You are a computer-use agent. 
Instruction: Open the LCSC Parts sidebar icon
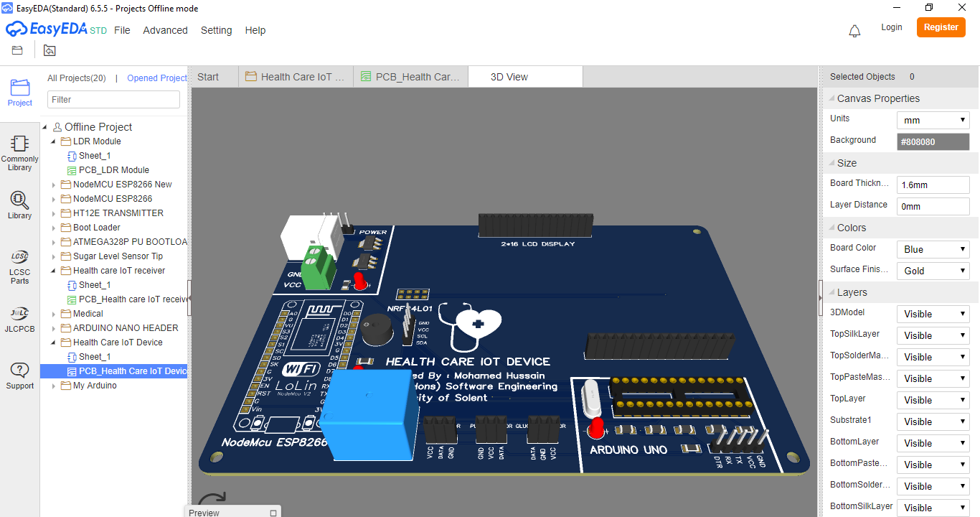19,266
